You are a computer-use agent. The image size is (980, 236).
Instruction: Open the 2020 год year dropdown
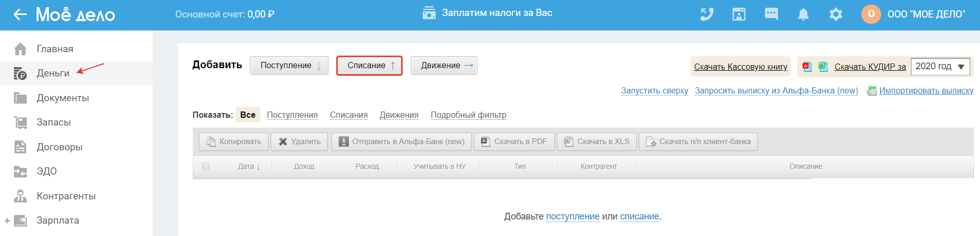(x=940, y=67)
